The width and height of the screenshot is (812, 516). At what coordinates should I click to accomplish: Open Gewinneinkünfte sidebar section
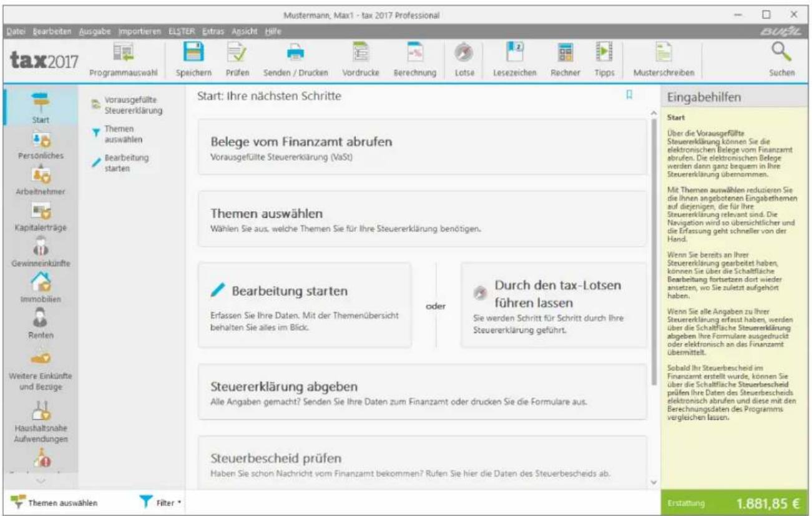(x=41, y=252)
